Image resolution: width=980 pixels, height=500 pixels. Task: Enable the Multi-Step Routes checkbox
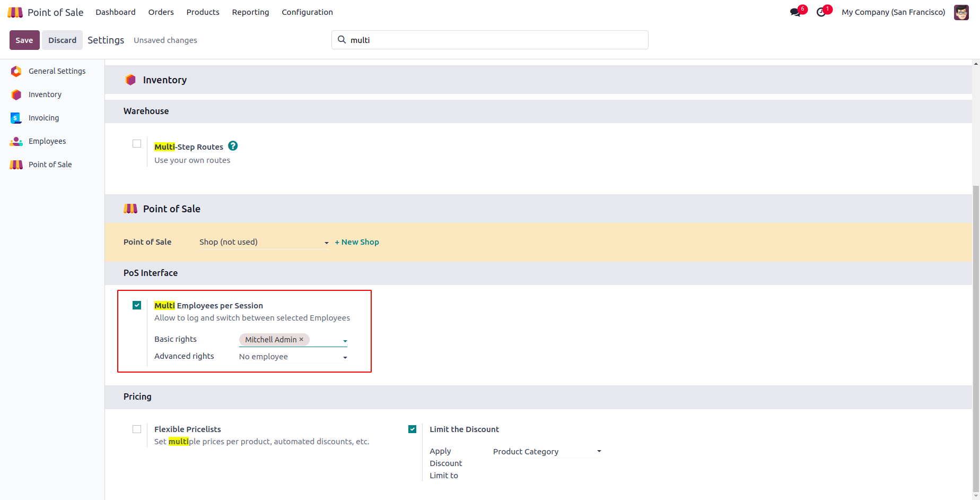click(137, 144)
